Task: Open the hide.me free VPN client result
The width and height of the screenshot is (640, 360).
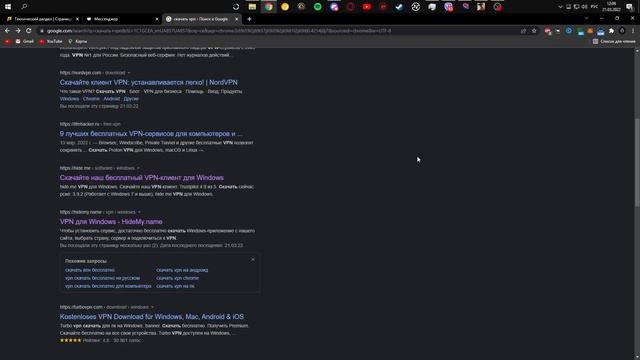Action: pyautogui.click(x=142, y=178)
